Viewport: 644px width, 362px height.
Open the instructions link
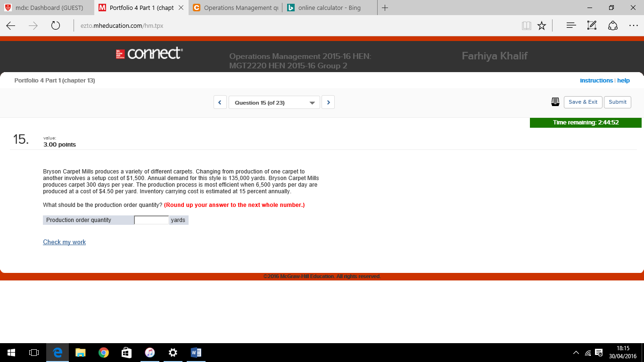point(596,81)
